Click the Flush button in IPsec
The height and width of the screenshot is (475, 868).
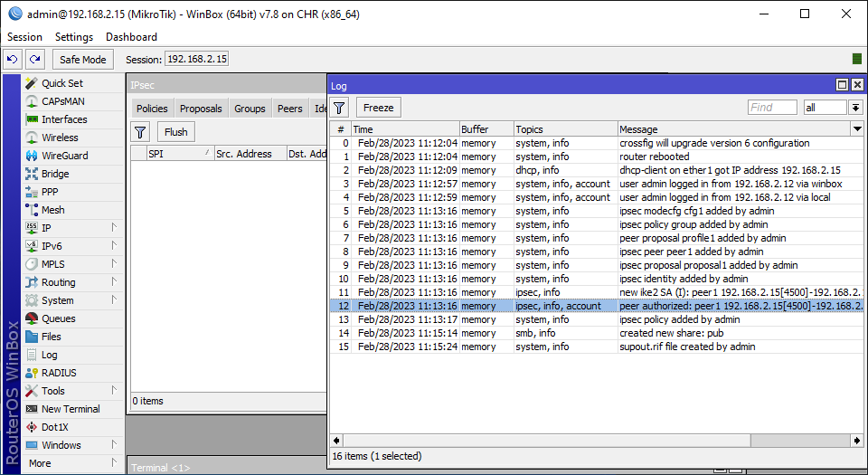point(176,132)
